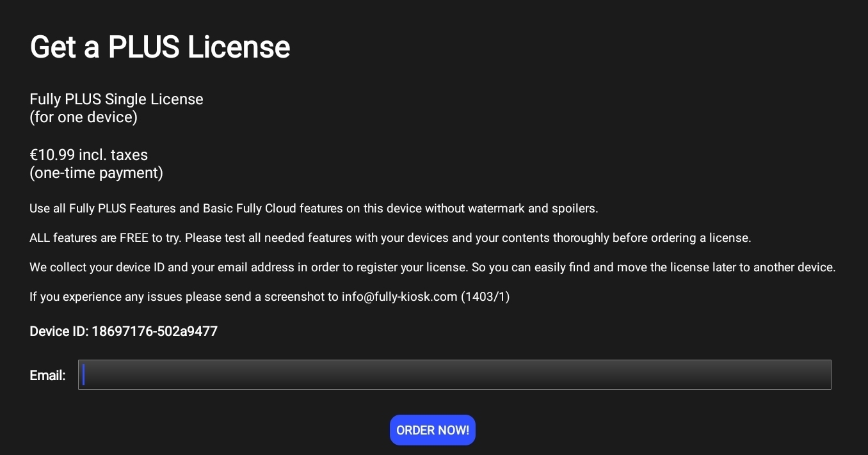Click the blinking cursor in Email field
The image size is (868, 455).
pos(84,374)
